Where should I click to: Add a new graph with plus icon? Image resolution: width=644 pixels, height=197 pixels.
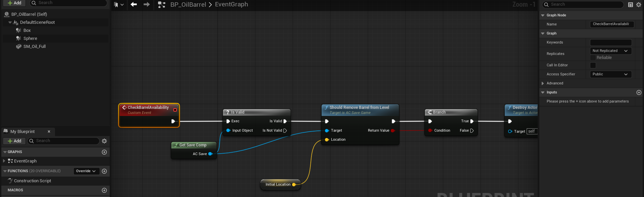[x=104, y=152]
